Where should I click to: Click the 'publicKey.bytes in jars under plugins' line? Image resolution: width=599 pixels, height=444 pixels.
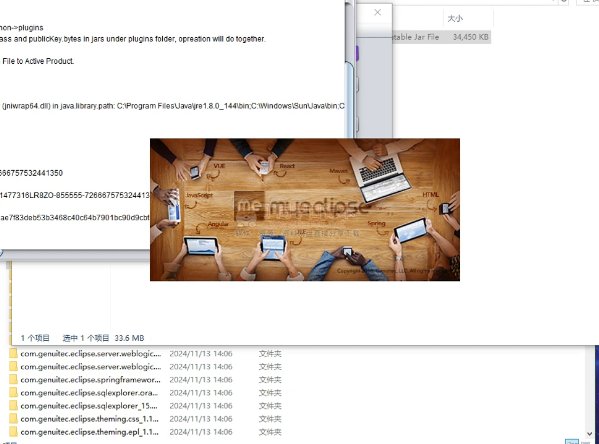tap(133, 39)
